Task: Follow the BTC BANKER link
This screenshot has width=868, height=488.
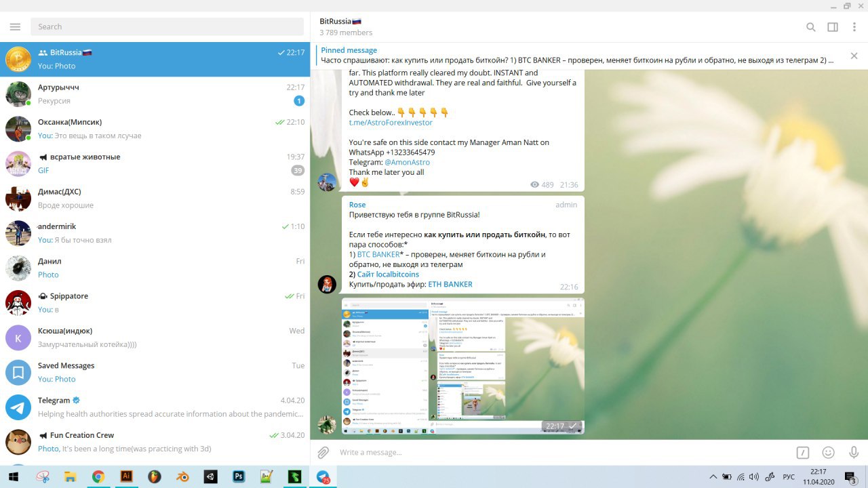Action: [378, 254]
